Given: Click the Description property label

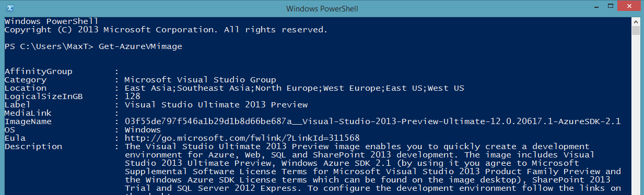Looking at the screenshot, I should (33, 146).
